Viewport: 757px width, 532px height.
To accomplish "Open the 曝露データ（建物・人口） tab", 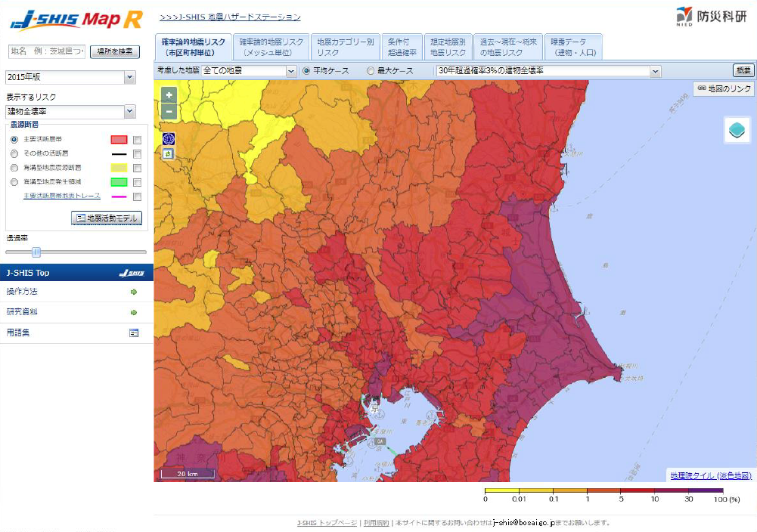I will [x=572, y=48].
